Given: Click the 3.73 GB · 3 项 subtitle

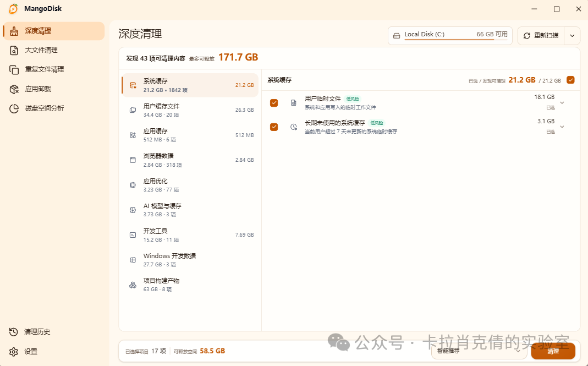Looking at the screenshot, I should coord(160,215).
